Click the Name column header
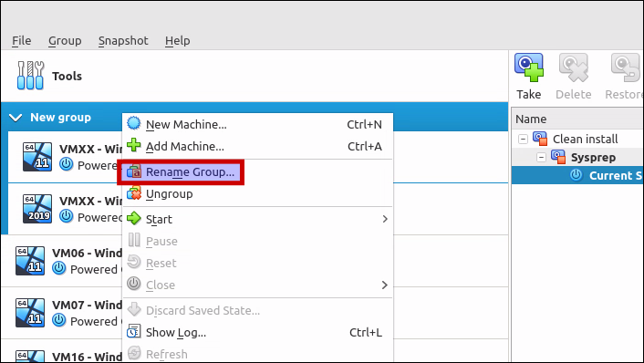 tap(578, 119)
